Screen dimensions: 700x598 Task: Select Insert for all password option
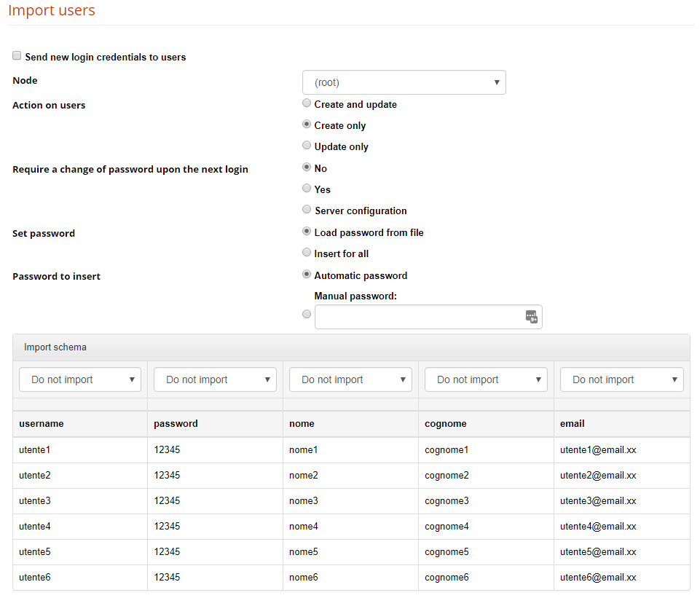(x=307, y=252)
